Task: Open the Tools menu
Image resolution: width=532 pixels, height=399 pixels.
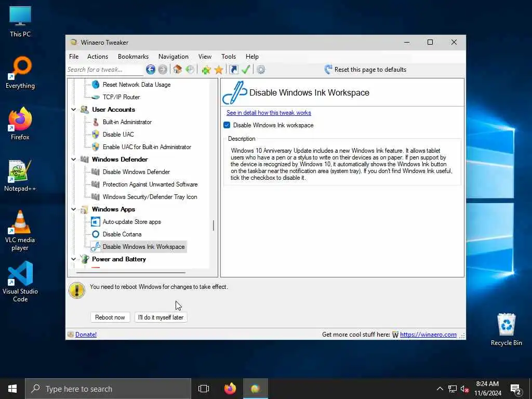Action: [x=229, y=57]
